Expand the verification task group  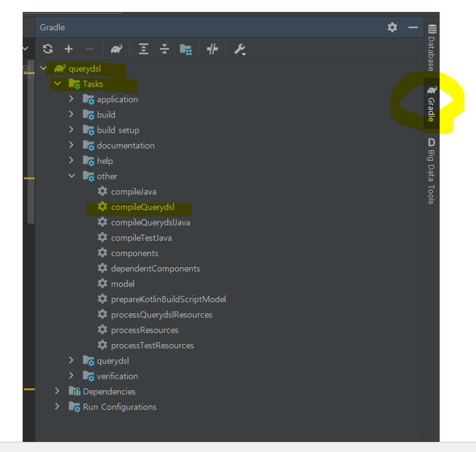pos(71,376)
